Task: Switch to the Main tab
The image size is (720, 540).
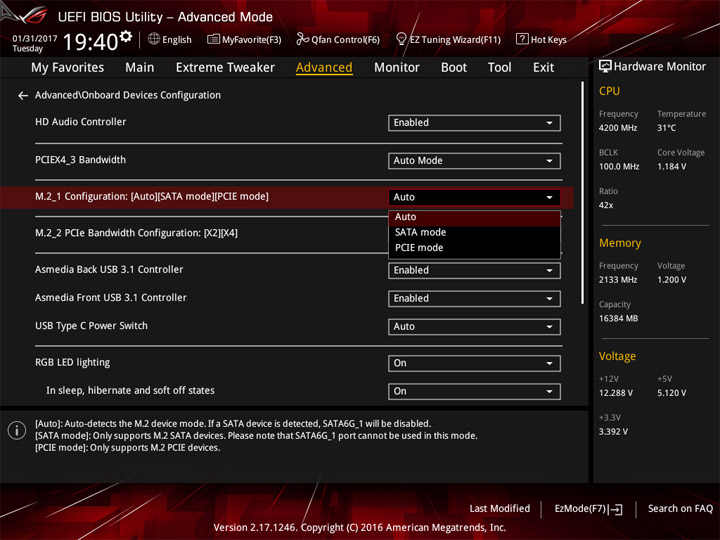Action: (x=140, y=68)
